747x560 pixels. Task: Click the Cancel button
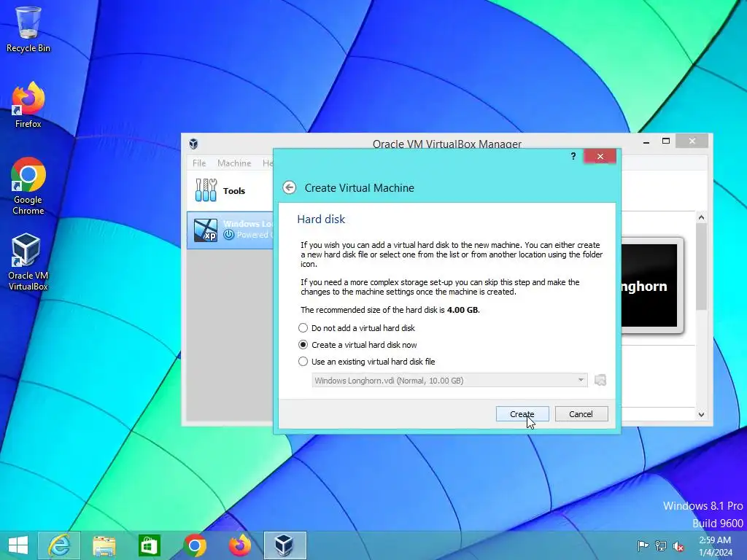[x=581, y=414]
